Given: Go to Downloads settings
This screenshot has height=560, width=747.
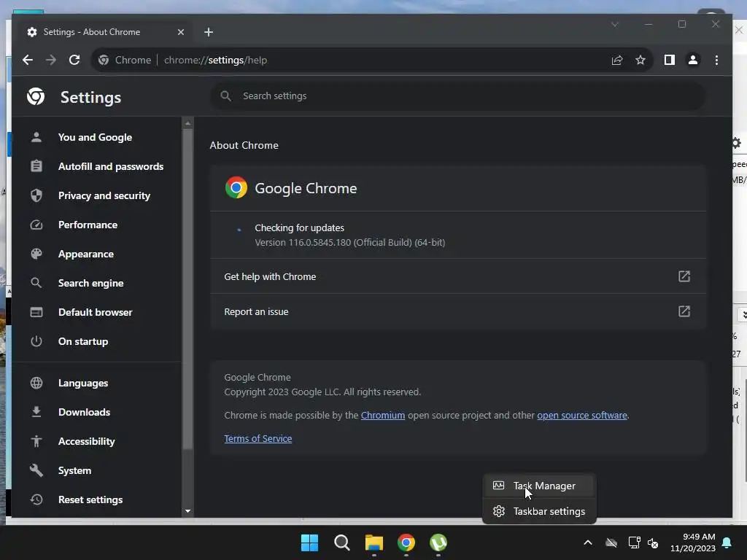Looking at the screenshot, I should tap(84, 412).
